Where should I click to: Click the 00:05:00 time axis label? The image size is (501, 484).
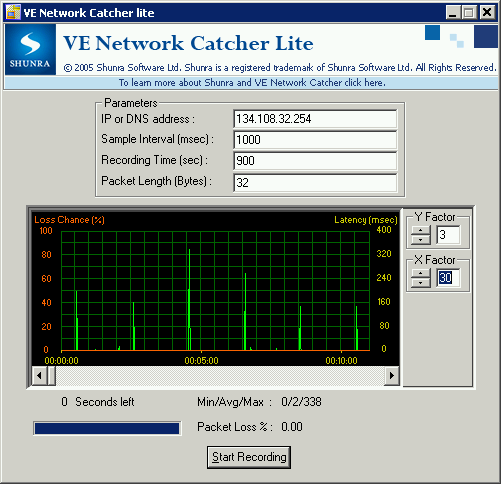pos(201,361)
